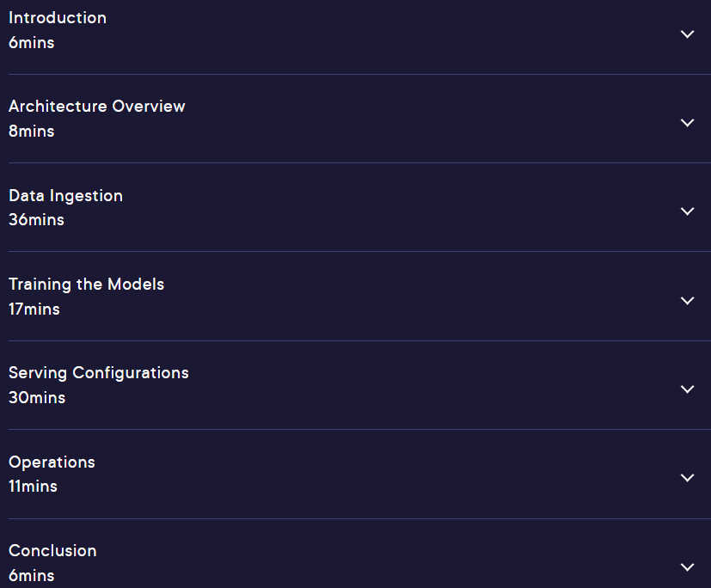
Task: Click the 36mins duration under Data Ingestion
Action: (x=36, y=220)
